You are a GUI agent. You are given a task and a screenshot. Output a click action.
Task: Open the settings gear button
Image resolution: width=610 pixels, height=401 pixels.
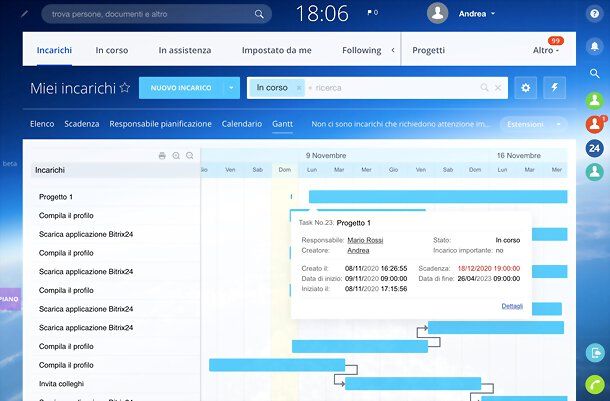click(526, 88)
